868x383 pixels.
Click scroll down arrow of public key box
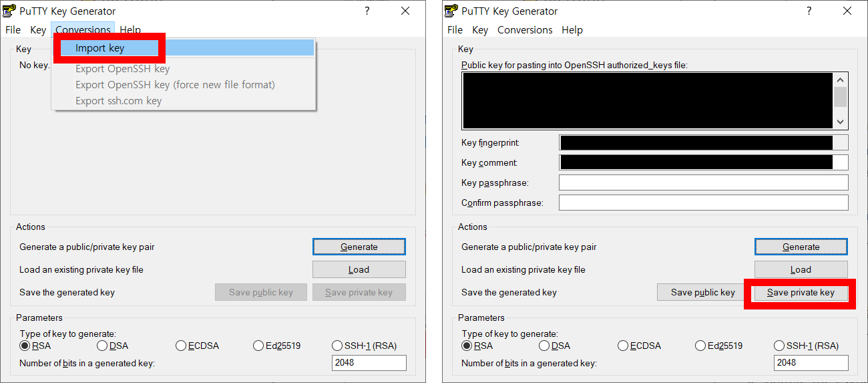840,122
